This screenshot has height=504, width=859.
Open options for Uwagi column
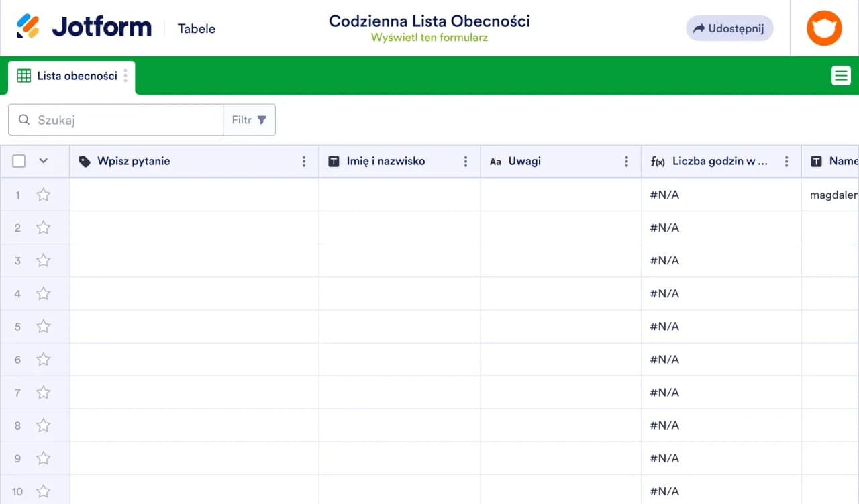click(x=627, y=162)
